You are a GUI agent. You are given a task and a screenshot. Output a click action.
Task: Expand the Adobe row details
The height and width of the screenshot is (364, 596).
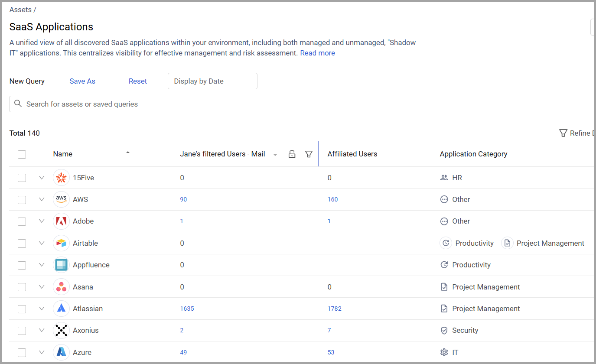(42, 221)
